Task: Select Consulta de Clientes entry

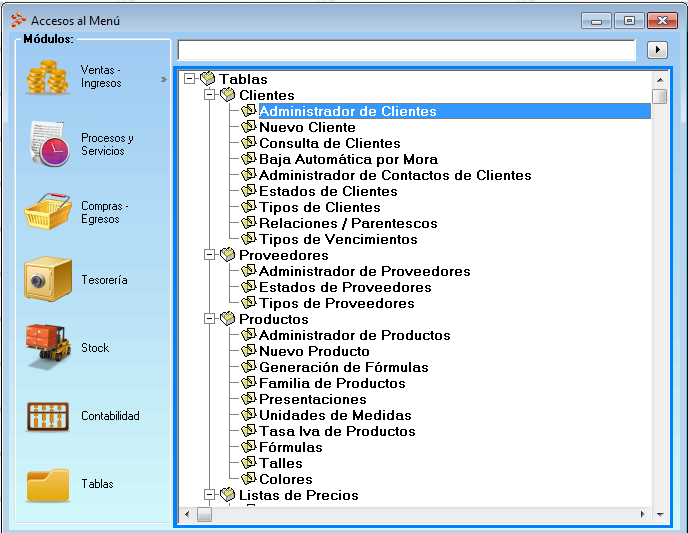Action: click(329, 143)
